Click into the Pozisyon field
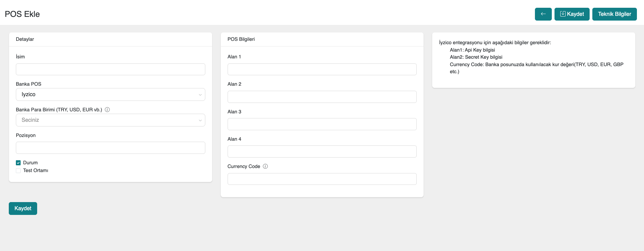Image resolution: width=644 pixels, height=251 pixels. (110, 148)
